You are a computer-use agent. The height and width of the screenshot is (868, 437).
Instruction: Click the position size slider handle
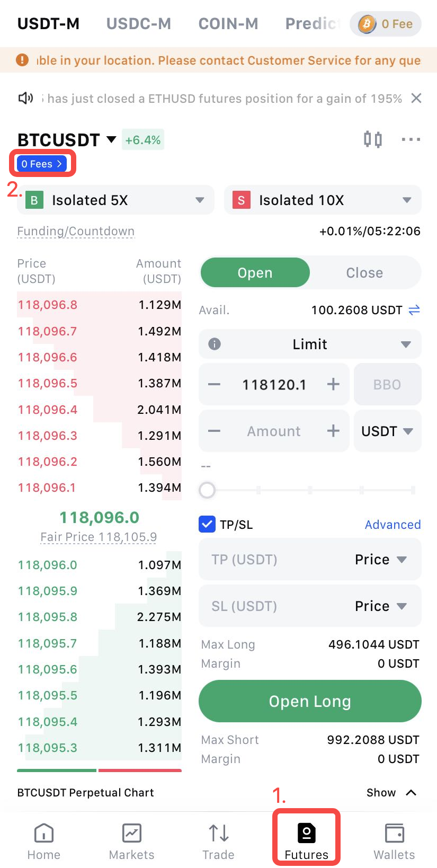click(x=207, y=490)
